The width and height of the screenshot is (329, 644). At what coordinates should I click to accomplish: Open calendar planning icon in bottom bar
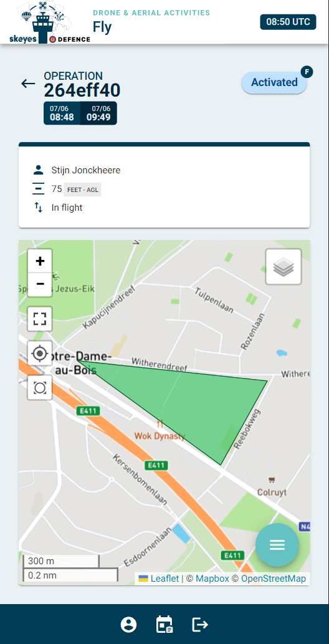coord(164,625)
